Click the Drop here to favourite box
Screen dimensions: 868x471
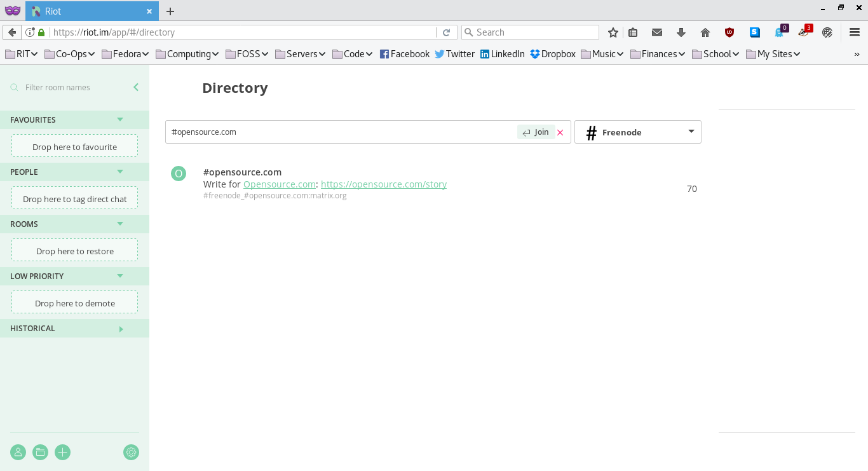pos(74,147)
